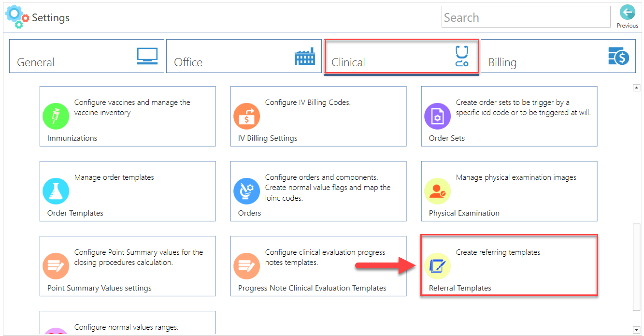
Task: Click 'Create referring templates' text
Action: pyautogui.click(x=498, y=252)
